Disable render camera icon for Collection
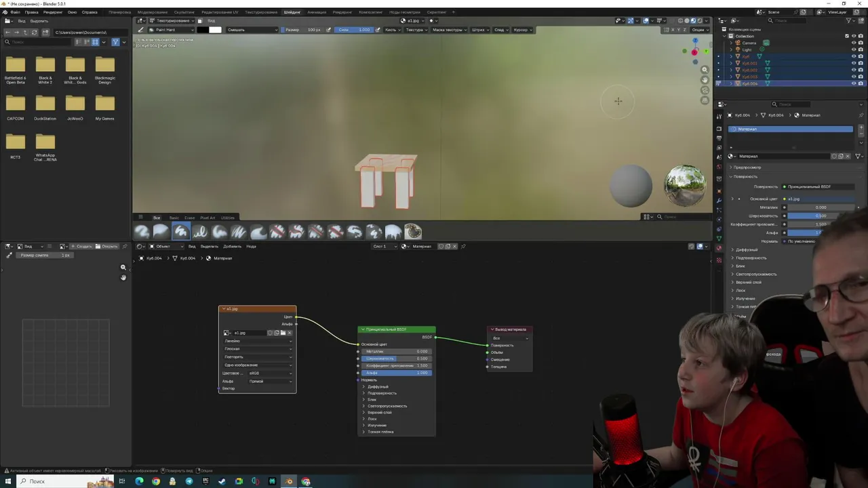The image size is (868, 488). [x=861, y=36]
